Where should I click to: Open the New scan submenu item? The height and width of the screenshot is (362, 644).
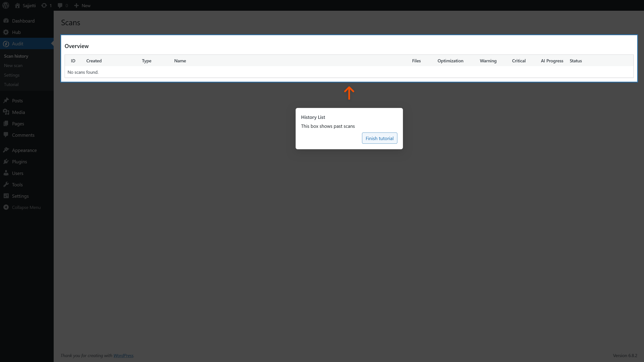13,65
